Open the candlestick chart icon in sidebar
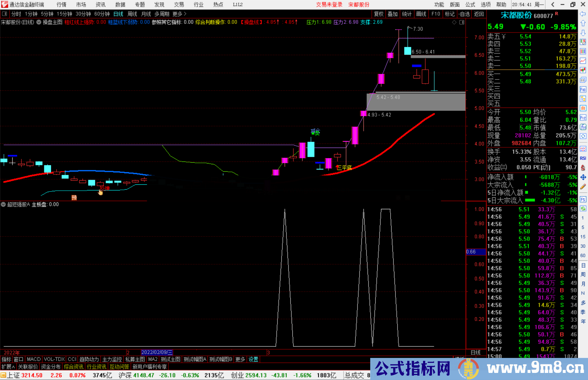588x380 pixels. point(583,70)
